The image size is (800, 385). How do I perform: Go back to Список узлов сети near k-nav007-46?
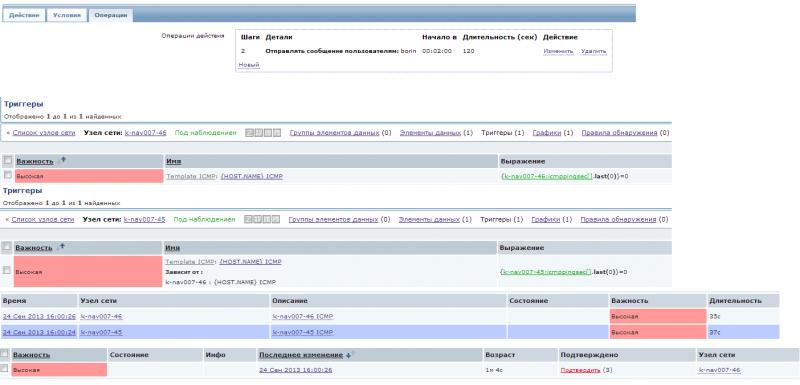(x=43, y=133)
